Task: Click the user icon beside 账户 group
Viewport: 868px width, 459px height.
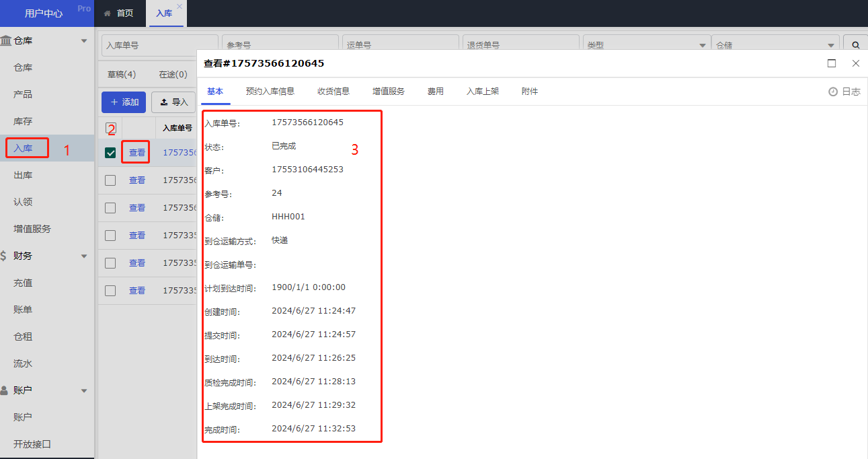Action: [5, 390]
